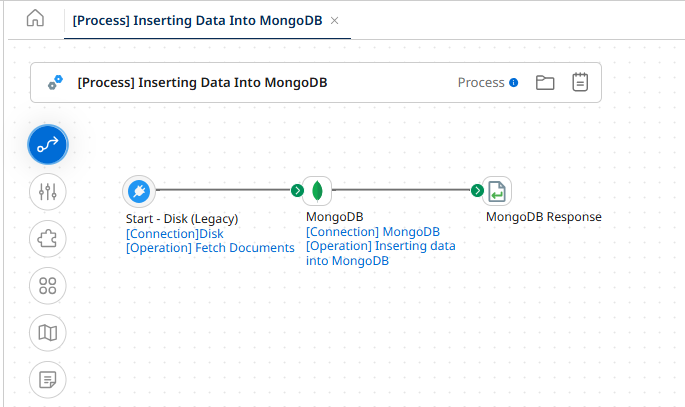Open the Inserting data into MongoDB operation link
This screenshot has width=685, height=407.
click(380, 253)
